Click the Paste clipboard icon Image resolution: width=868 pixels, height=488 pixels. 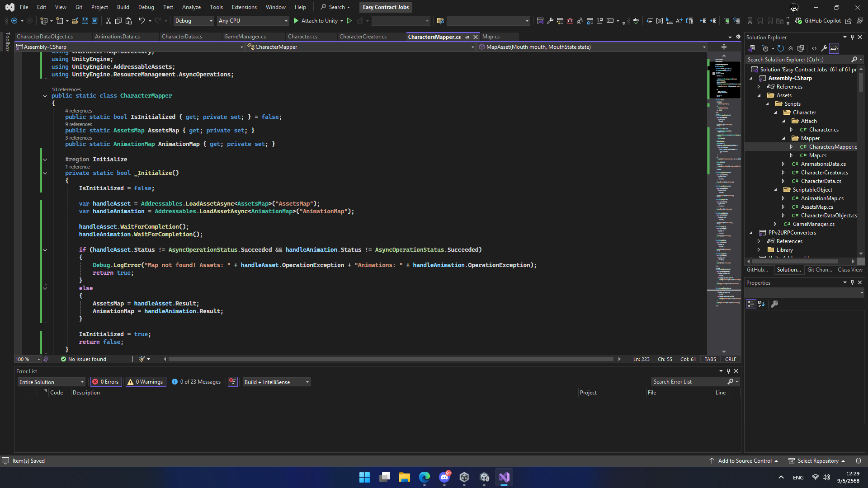coord(128,21)
